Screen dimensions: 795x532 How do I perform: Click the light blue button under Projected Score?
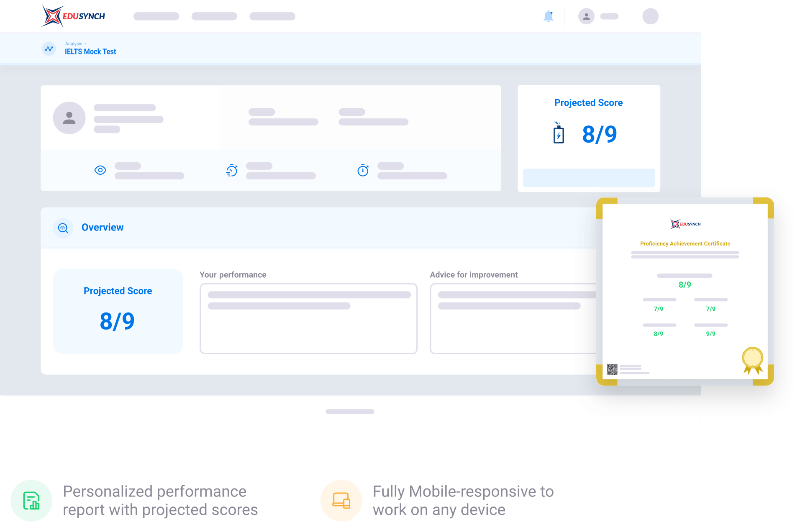pos(589,178)
